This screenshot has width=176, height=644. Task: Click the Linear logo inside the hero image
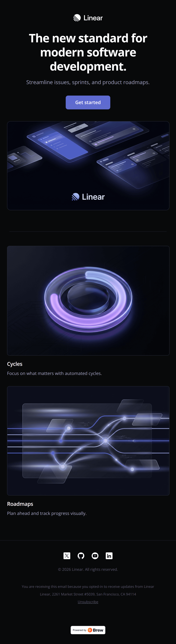[88, 197]
